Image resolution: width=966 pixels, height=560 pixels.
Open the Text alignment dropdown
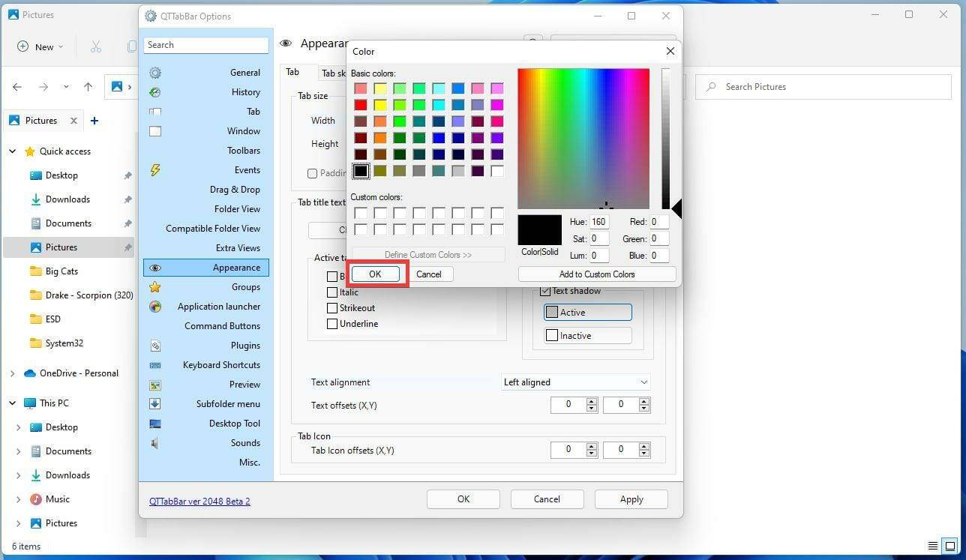[575, 382]
